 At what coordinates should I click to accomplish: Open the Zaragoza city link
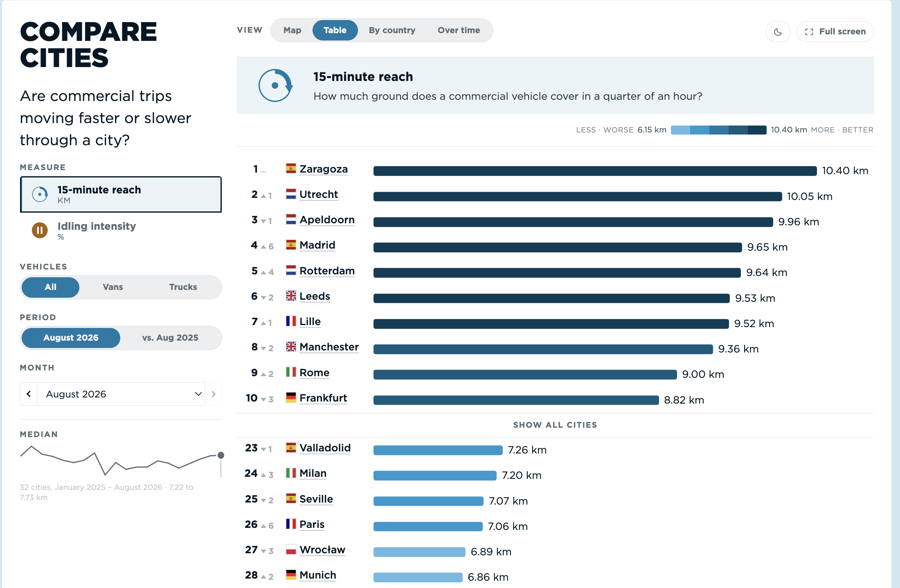click(x=324, y=169)
